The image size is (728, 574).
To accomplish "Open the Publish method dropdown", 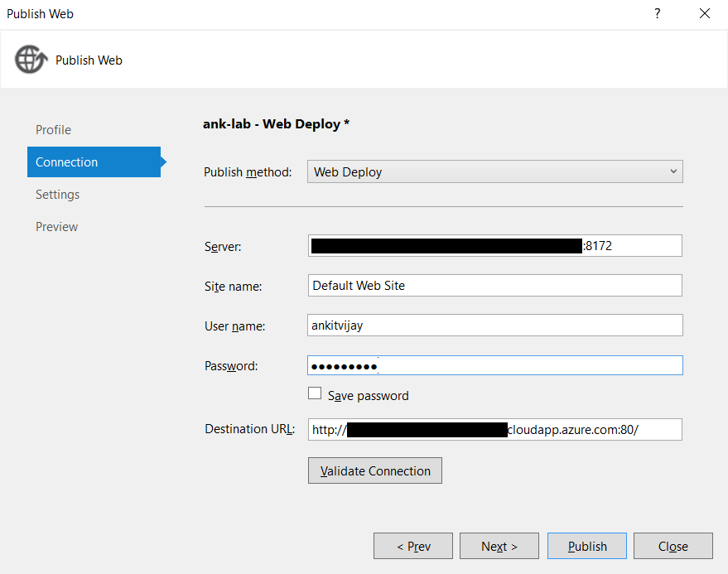I will coord(495,171).
